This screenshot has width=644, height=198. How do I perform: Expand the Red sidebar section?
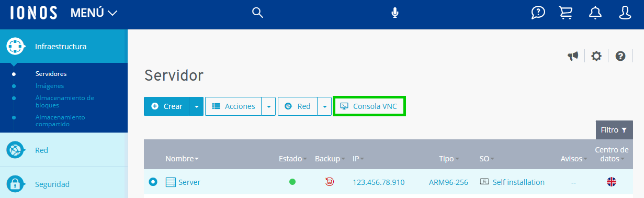tap(64, 150)
